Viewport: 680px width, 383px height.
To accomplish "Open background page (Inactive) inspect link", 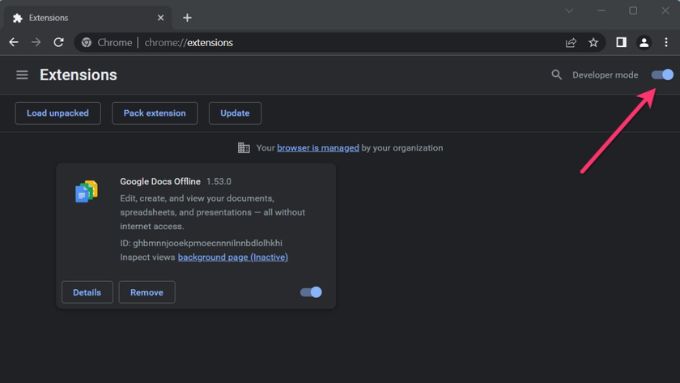I will [x=233, y=257].
